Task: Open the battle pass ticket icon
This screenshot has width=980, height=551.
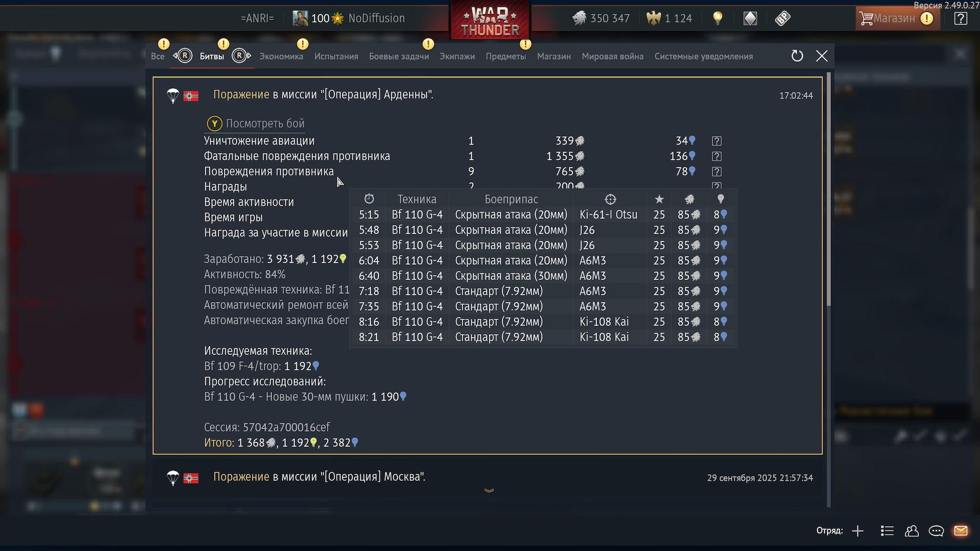Action: point(782,18)
